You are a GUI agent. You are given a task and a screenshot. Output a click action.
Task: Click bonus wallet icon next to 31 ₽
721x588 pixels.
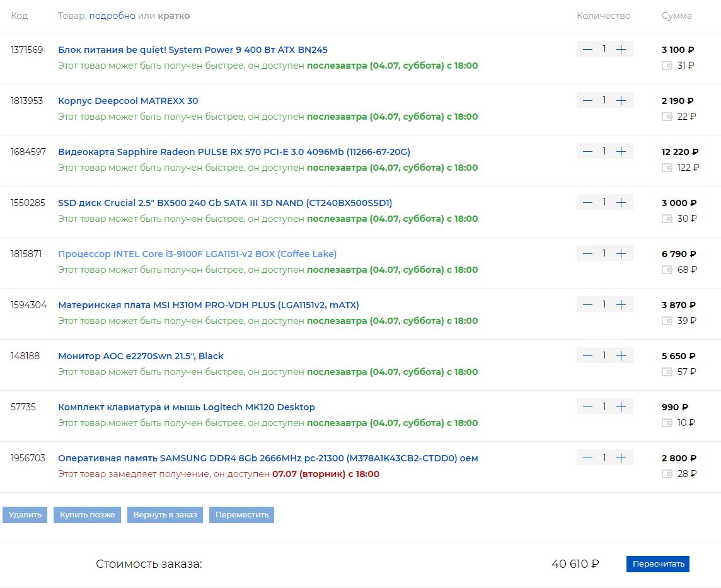(667, 66)
